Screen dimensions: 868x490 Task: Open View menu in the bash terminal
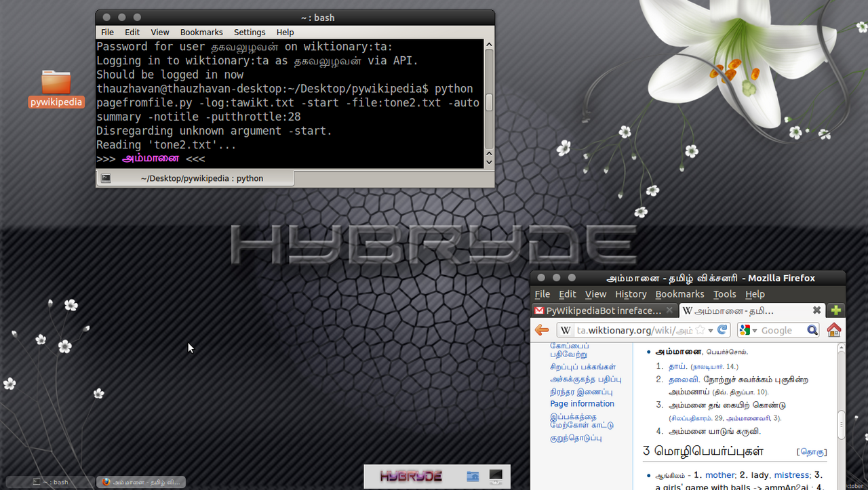(160, 32)
